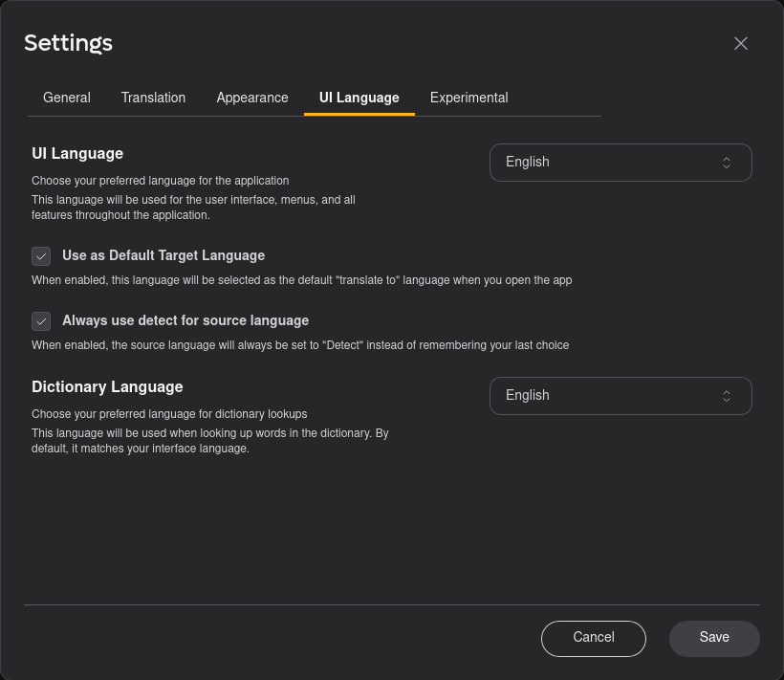Open the Experimental settings tab
The height and width of the screenshot is (680, 784).
click(468, 98)
